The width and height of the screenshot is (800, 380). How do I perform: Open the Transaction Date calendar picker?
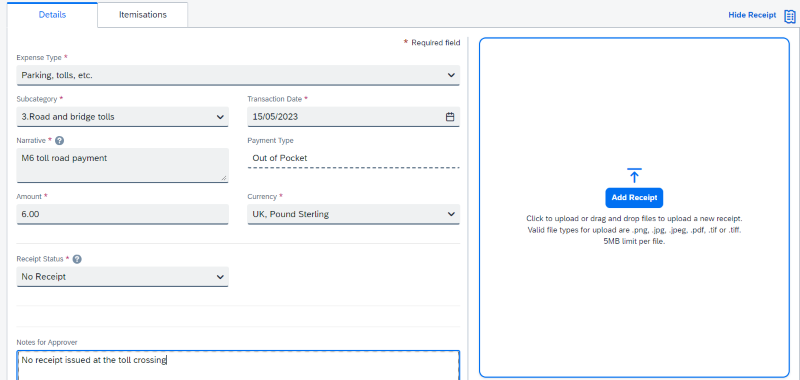(450, 117)
